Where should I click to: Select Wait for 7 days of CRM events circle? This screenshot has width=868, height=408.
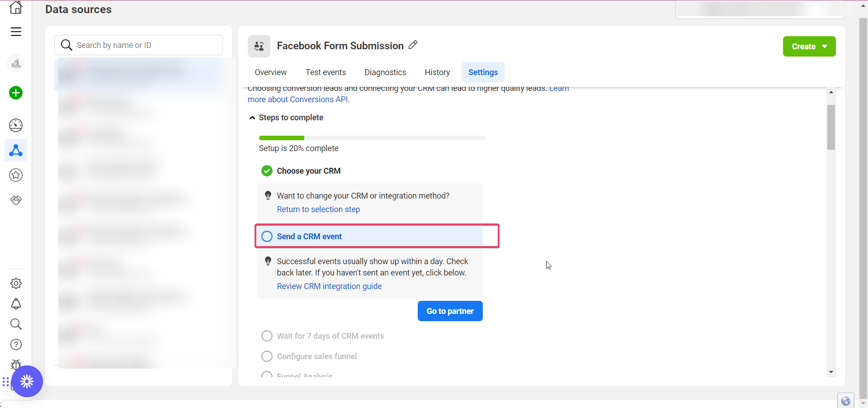pos(267,336)
